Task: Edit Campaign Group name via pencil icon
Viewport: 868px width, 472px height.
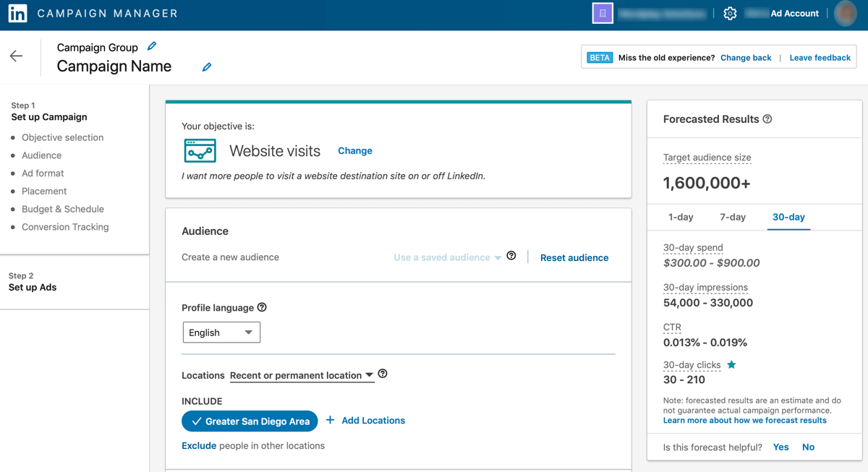Action: (152, 46)
